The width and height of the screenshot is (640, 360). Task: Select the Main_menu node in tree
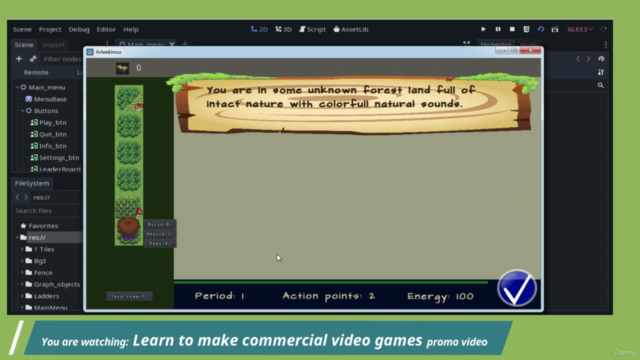[47, 87]
